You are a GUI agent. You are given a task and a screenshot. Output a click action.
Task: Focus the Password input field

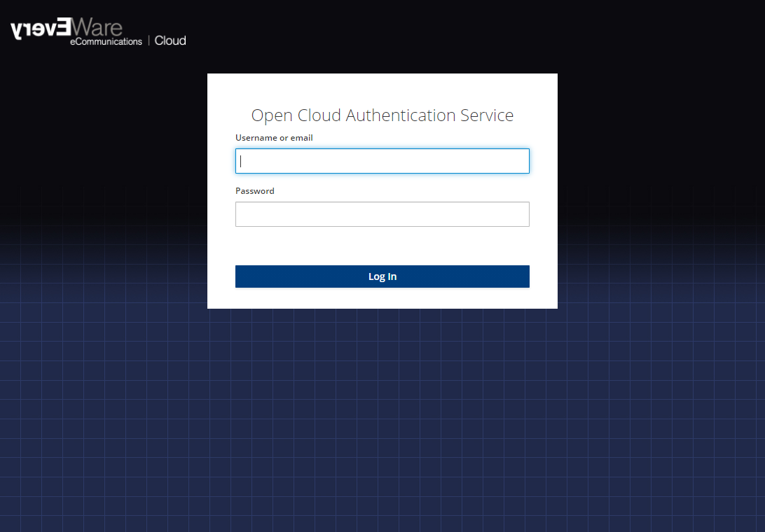[382, 214]
